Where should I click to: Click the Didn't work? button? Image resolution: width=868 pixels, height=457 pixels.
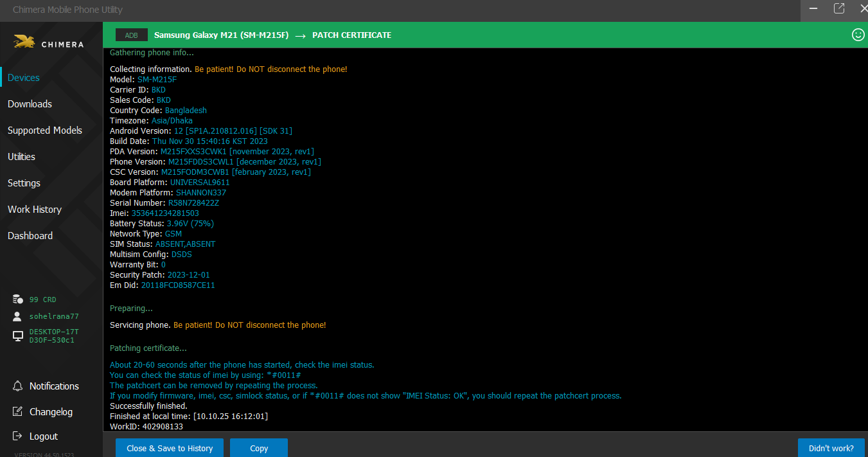click(x=831, y=448)
